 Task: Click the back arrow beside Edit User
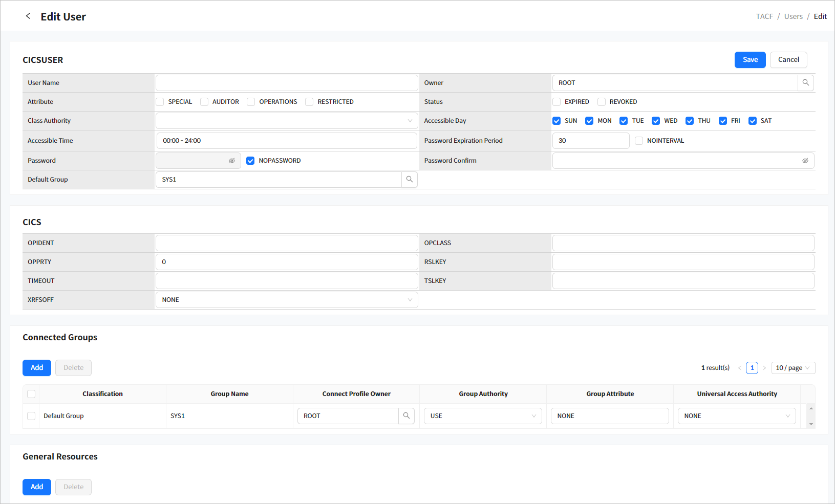28,16
